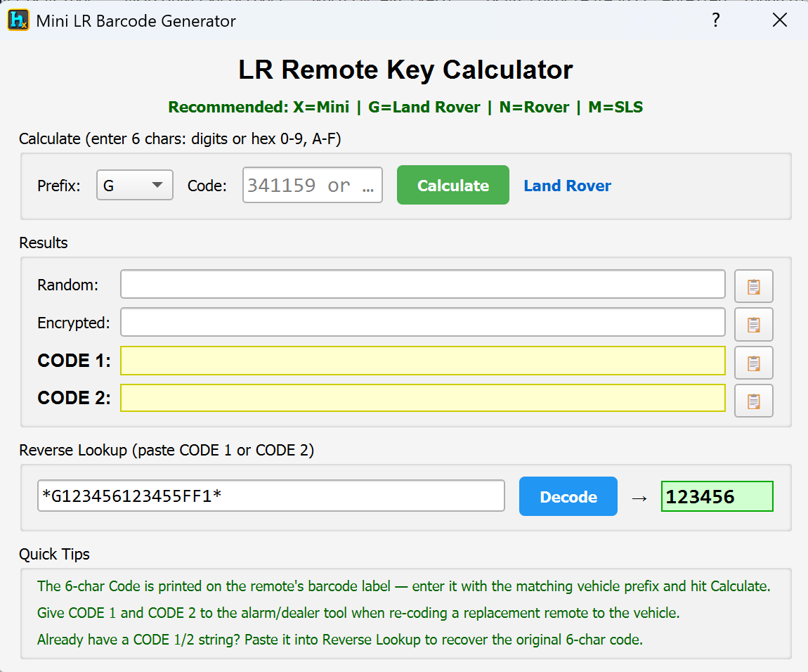Click the green Calculate button
Viewport: 808px width, 672px height.
pyautogui.click(x=453, y=185)
